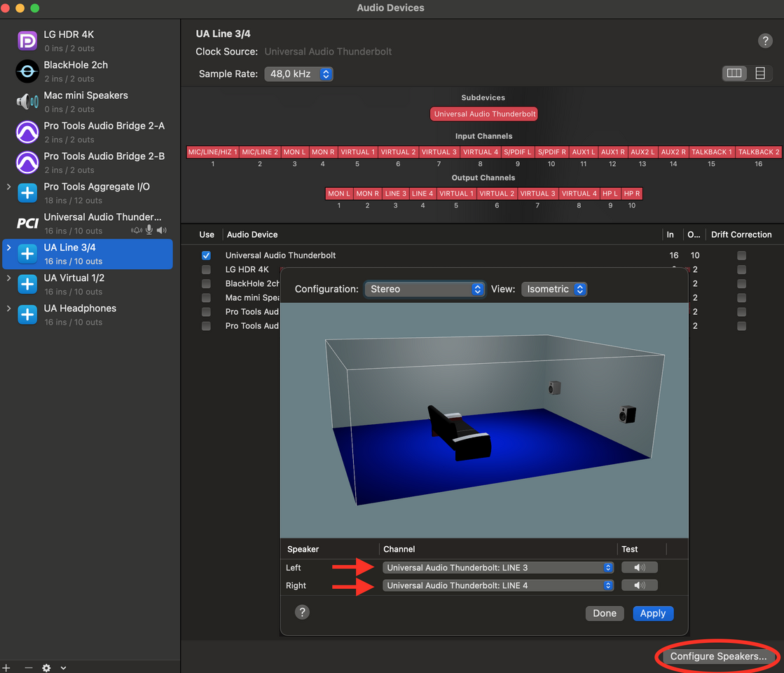Toggle Drift Correction for BlackHole 2ch
784x673 pixels.
coord(741,283)
